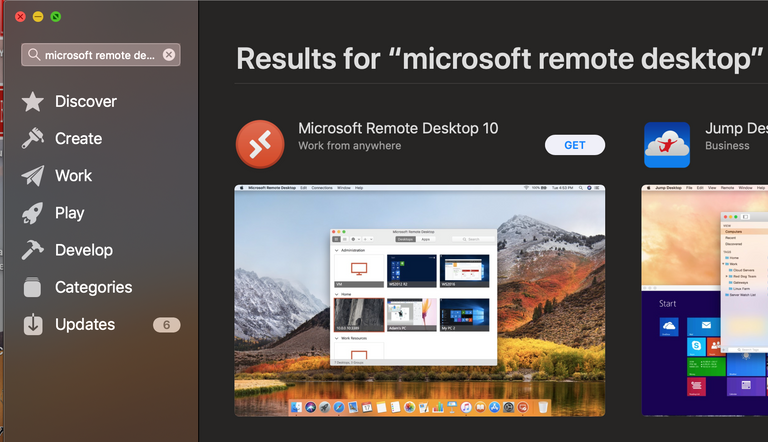The height and width of the screenshot is (442, 768).
Task: Select the Play section label
Action: click(70, 213)
